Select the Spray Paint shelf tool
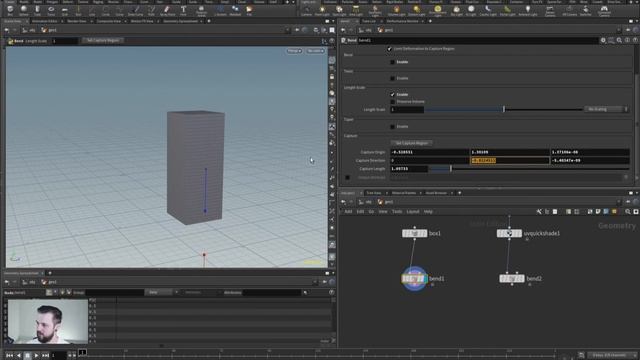The height and width of the screenshot is (360, 640). (x=167, y=10)
